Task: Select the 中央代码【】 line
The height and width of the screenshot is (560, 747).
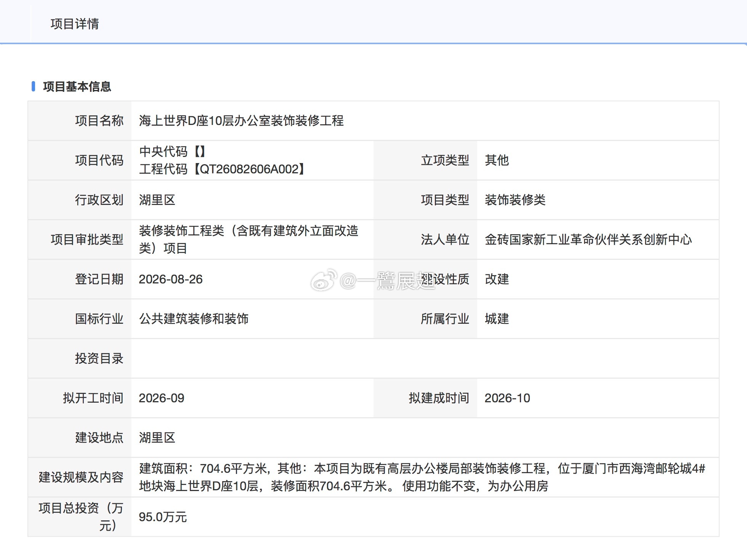Action: point(172,152)
